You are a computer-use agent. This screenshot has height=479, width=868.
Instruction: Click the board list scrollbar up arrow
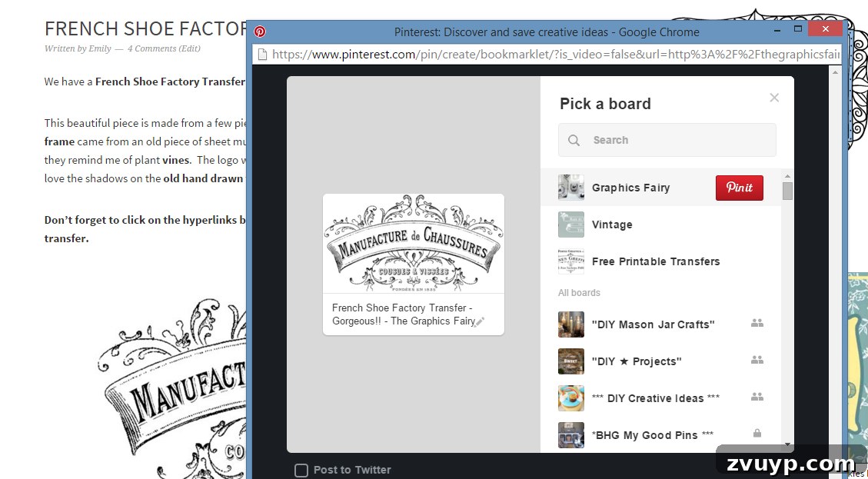click(787, 176)
